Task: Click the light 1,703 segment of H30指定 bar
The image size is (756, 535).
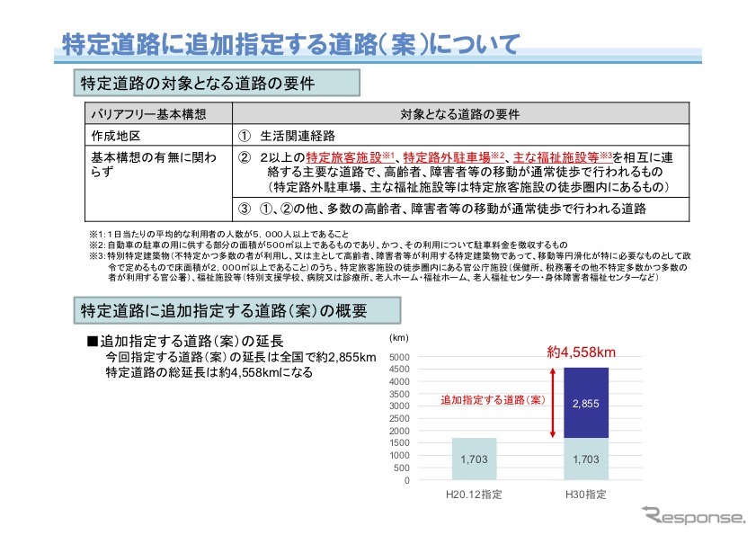Action: 586,459
